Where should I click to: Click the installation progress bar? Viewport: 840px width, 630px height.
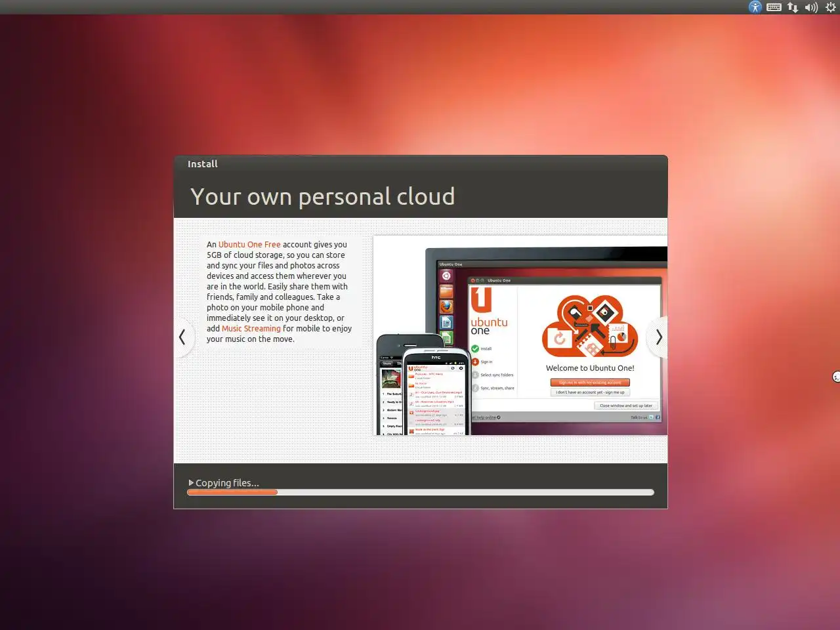[x=421, y=492]
